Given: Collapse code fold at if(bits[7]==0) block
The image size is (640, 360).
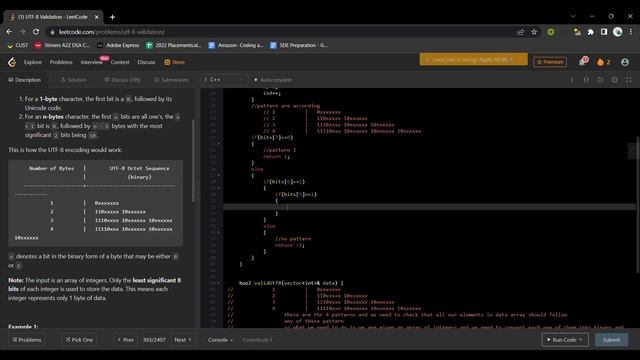Looking at the screenshot, I should click(x=218, y=144).
